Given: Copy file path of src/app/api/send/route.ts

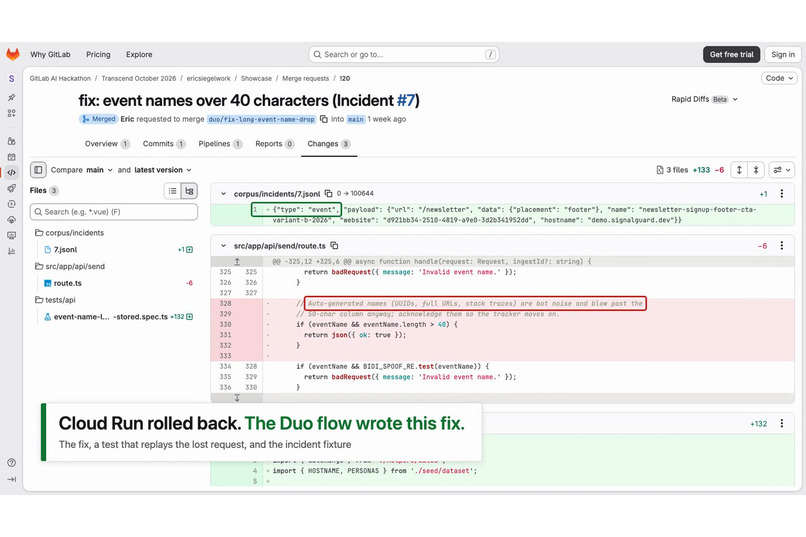Looking at the screenshot, I should pyautogui.click(x=334, y=246).
